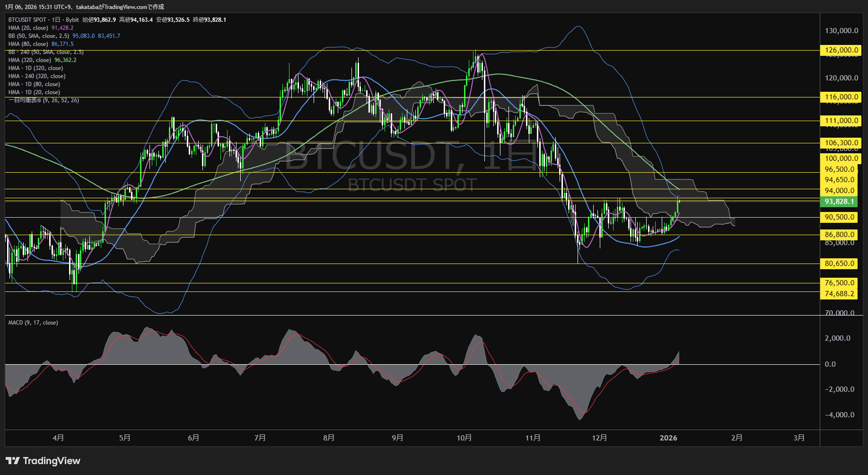Select the 10月 marker on time axis
This screenshot has height=475, width=868.
coord(464,438)
